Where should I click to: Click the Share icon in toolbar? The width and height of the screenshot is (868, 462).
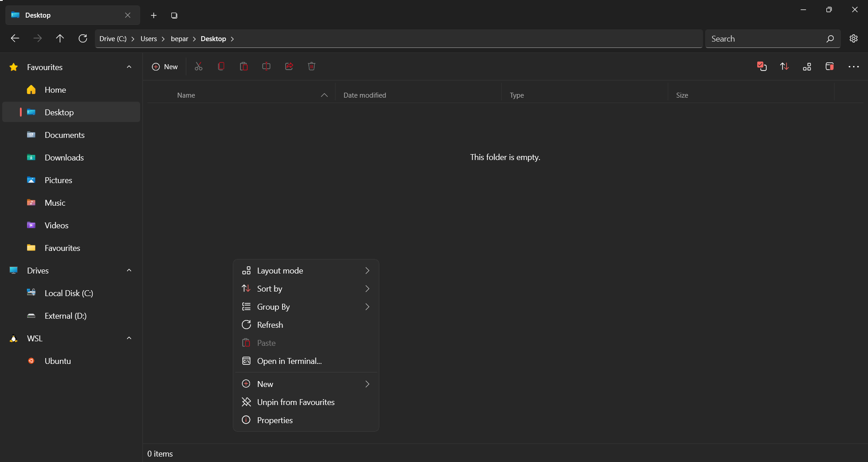tap(289, 66)
